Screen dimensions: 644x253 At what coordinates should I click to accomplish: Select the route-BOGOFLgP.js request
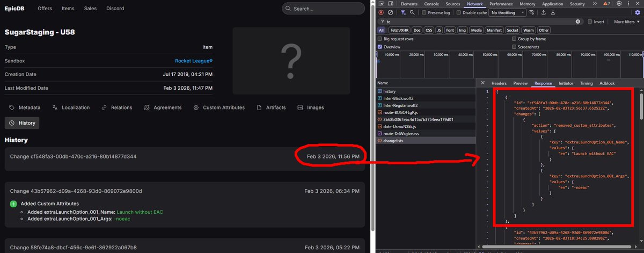tap(426, 112)
